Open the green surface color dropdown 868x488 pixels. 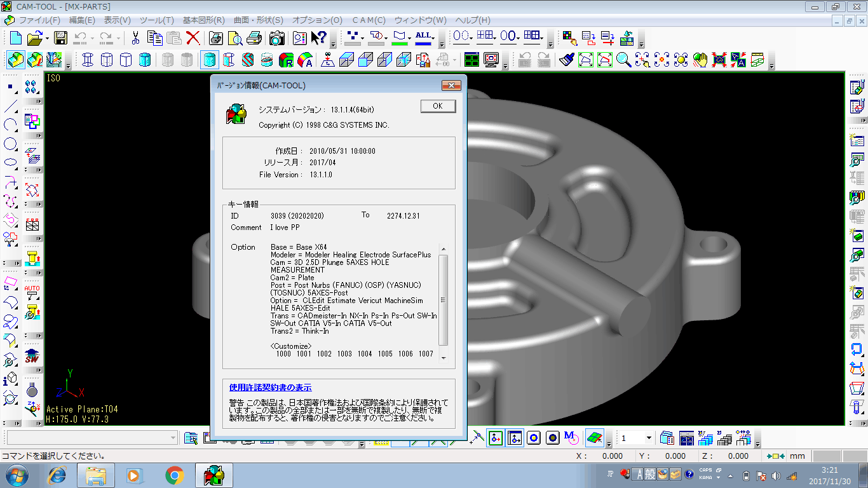pyautogui.click(x=410, y=38)
